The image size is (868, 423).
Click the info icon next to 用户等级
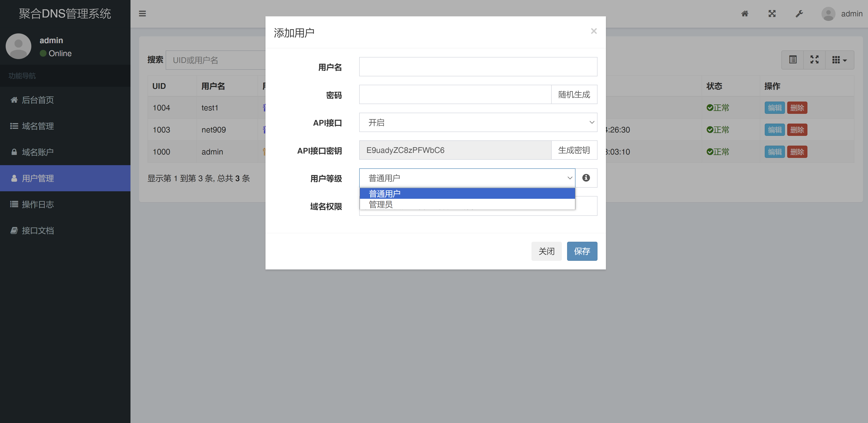(x=586, y=177)
